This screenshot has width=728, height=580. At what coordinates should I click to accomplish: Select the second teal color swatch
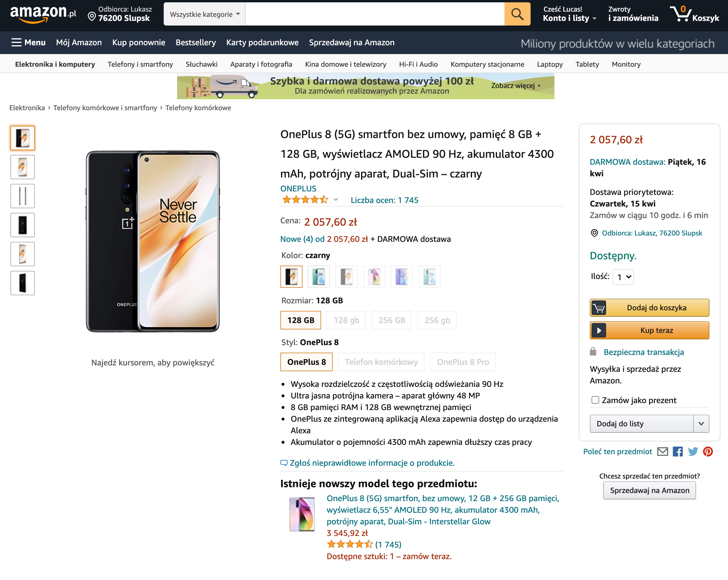318,276
